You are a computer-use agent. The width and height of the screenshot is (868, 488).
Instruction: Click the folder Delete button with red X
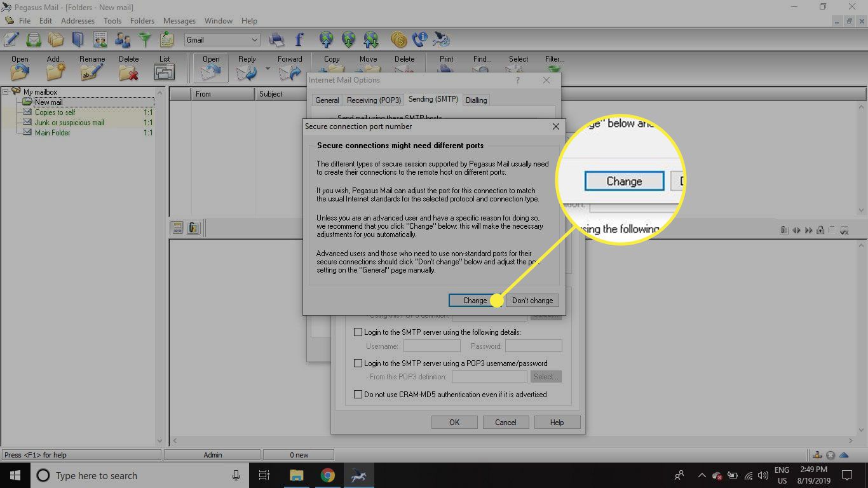128,67
